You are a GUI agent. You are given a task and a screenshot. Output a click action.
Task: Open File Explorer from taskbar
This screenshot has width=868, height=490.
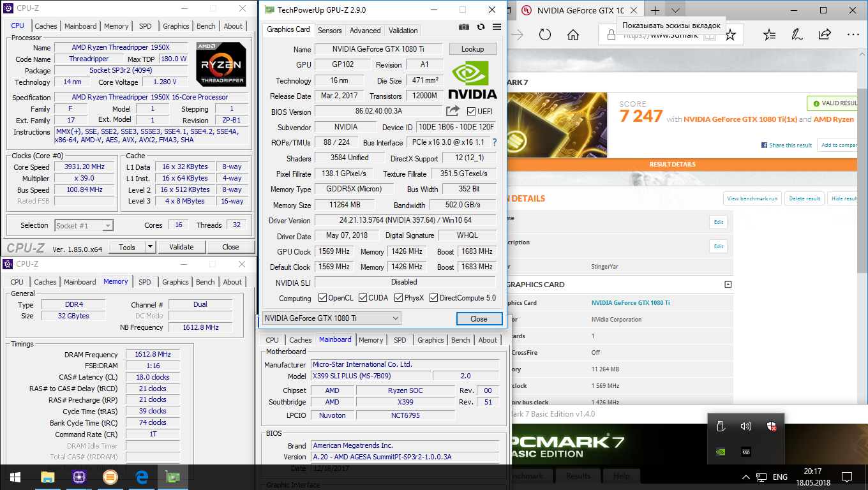[x=47, y=477]
